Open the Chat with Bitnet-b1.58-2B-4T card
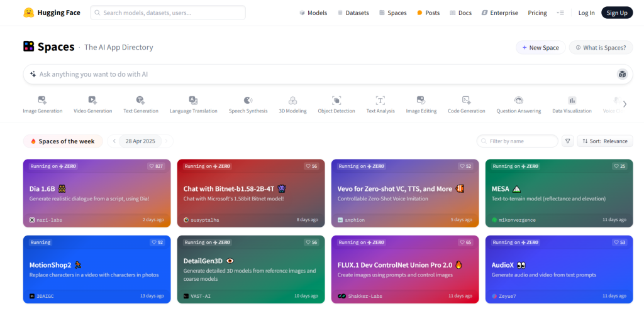The image size is (644, 316). tap(251, 193)
